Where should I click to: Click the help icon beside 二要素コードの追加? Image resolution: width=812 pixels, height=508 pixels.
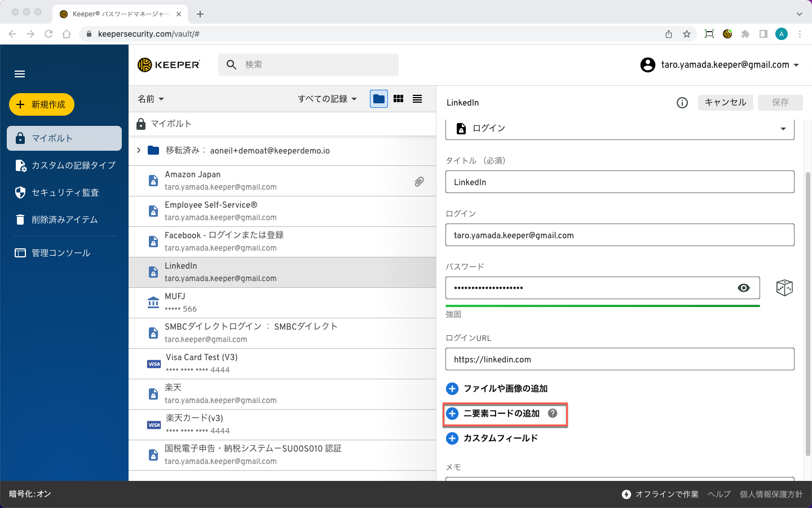pos(553,413)
